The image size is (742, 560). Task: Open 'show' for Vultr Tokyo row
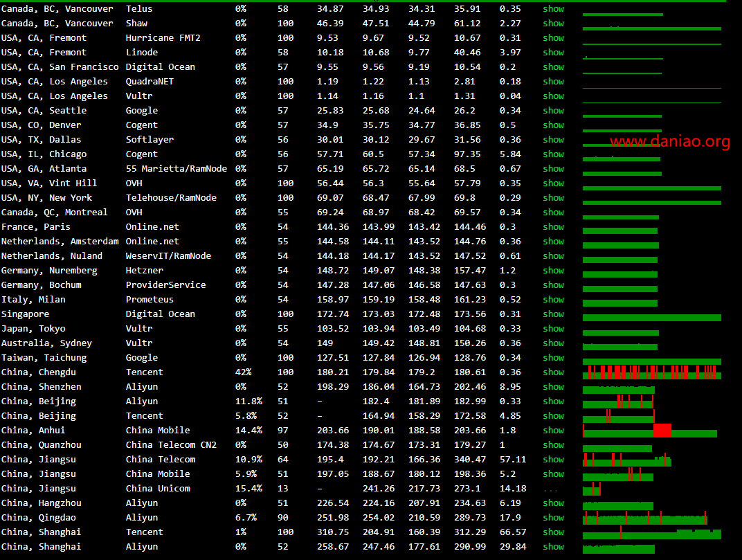coord(553,329)
